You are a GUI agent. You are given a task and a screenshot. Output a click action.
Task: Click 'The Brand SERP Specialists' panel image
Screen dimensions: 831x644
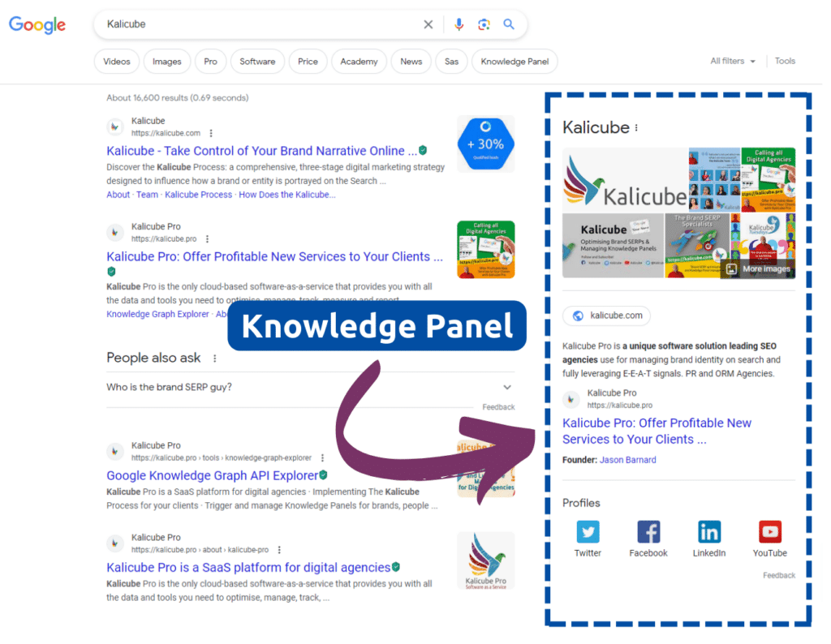[x=696, y=246]
